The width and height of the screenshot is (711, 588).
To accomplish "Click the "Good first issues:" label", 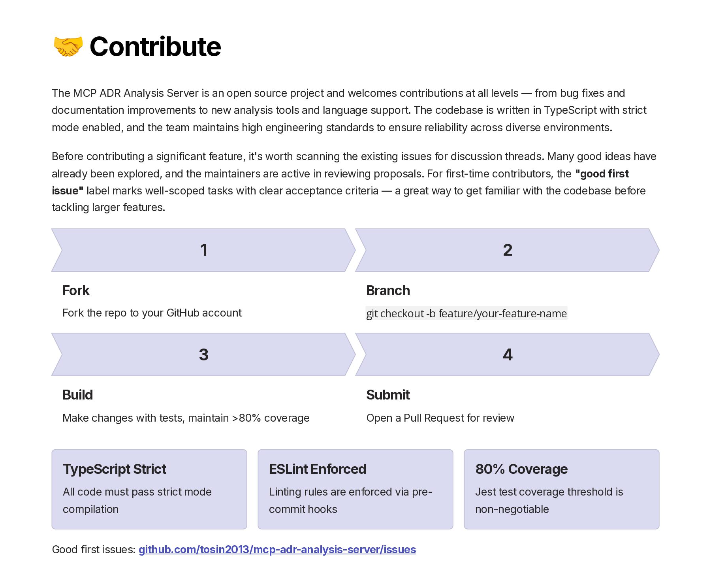I will [94, 549].
